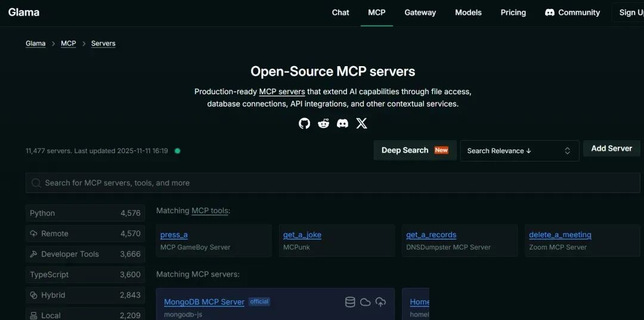Click the magnifier icon in the search bar
Screen dimensions: 644x320
[36, 183]
